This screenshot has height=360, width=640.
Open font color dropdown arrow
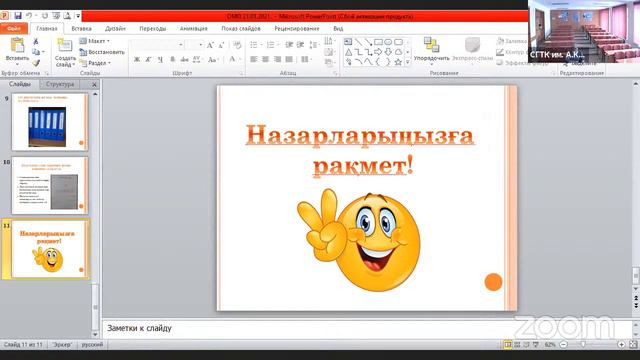pos(240,60)
